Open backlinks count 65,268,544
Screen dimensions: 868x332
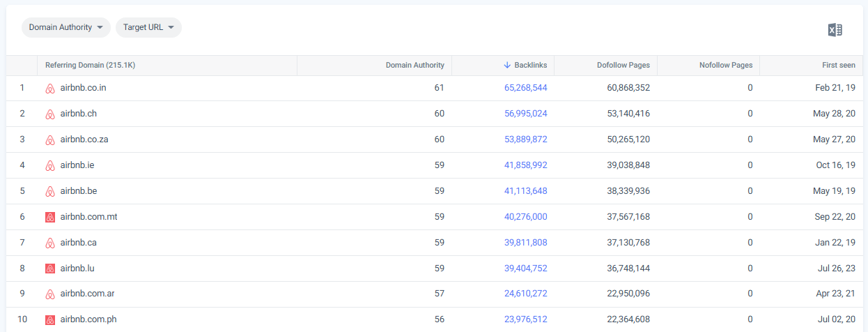(526, 88)
